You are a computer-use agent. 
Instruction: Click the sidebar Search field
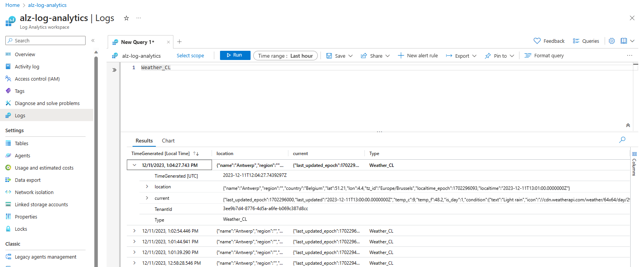[x=45, y=40]
